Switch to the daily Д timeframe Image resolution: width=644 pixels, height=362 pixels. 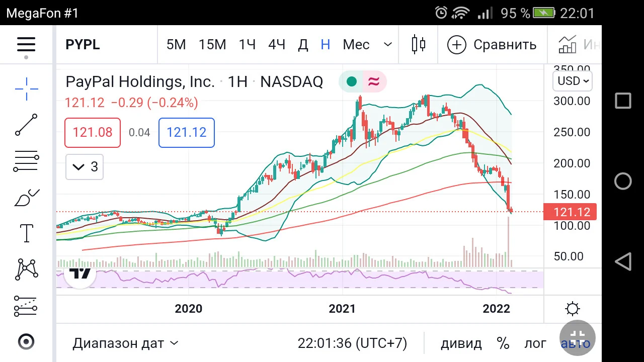pyautogui.click(x=303, y=45)
